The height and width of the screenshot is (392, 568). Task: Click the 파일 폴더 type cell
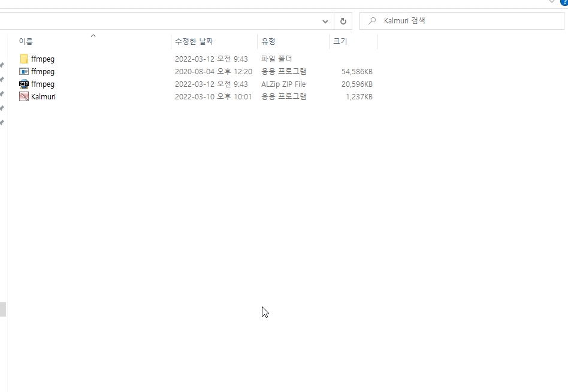pyautogui.click(x=277, y=59)
